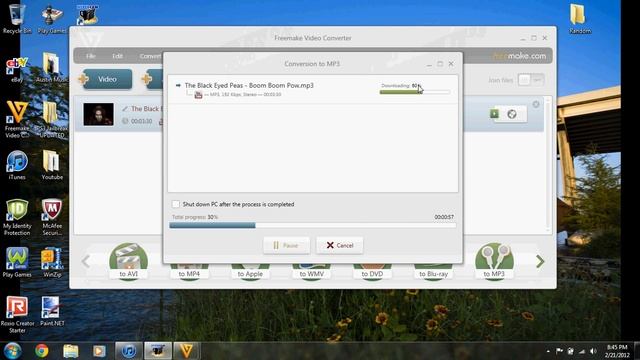Image resolution: width=640 pixels, height=360 pixels.
Task: Show hidden system tray icons arrow
Action: pyautogui.click(x=548, y=351)
